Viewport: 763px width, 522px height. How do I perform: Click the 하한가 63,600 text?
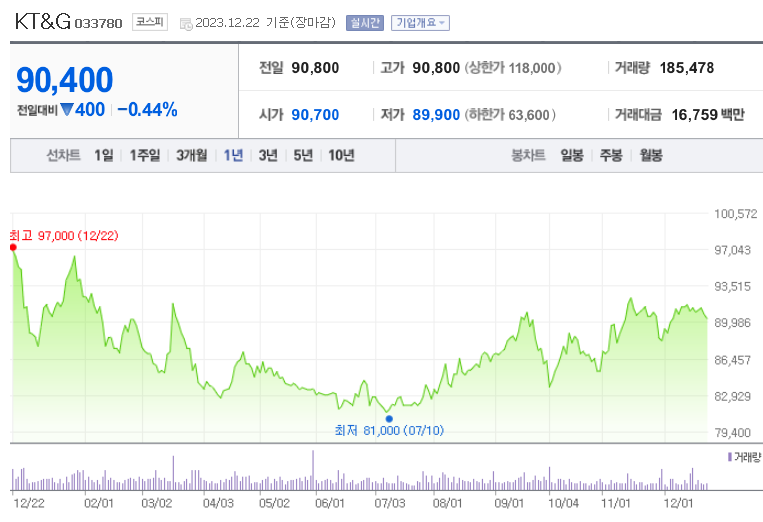pos(510,115)
